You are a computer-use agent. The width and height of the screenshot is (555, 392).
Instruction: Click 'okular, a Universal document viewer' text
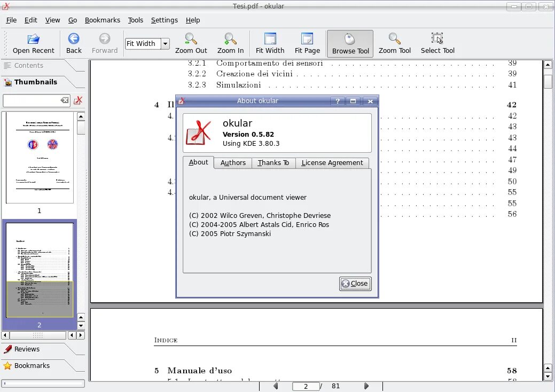(x=248, y=198)
